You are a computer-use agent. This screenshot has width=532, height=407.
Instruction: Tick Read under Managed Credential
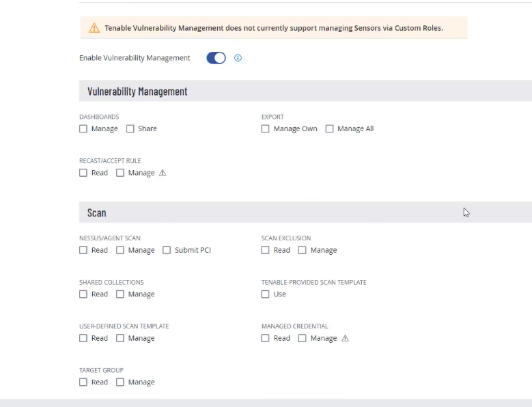(x=266, y=339)
